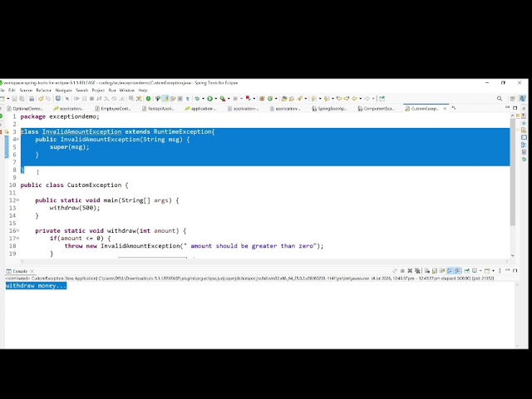Toggle the console Word Wrap icon
This screenshot has height=399, width=532.
pos(442,270)
